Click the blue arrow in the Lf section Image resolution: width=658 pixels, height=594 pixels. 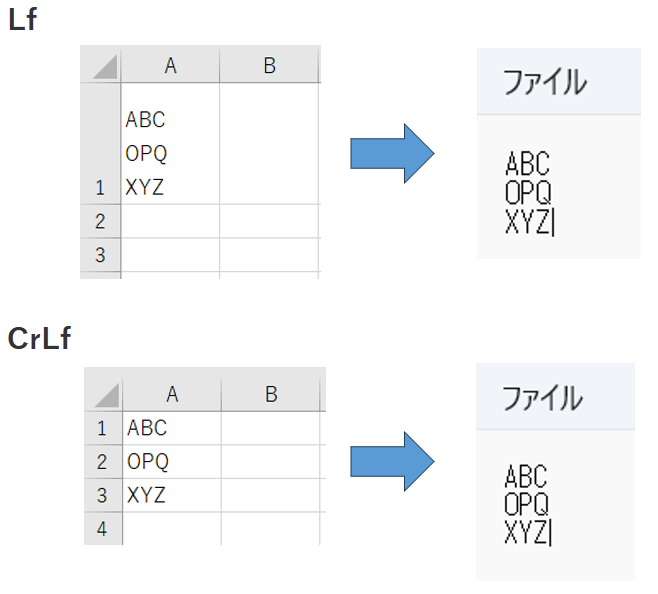[392, 154]
